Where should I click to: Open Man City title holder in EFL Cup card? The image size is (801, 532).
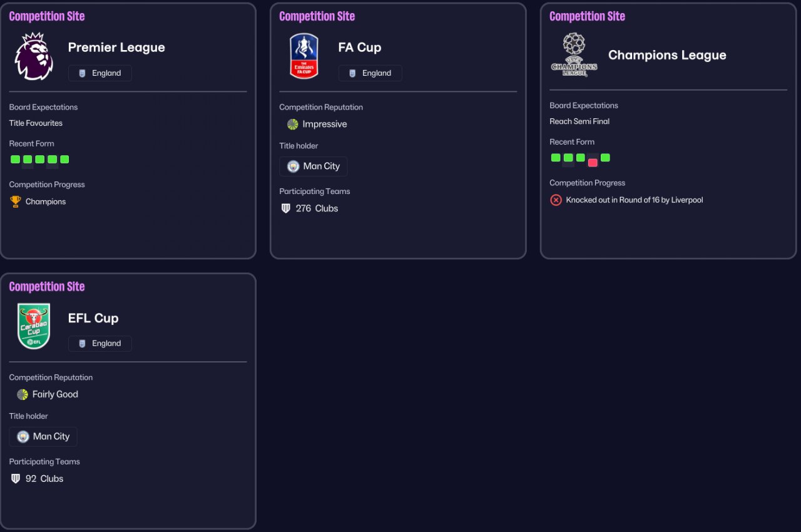(x=43, y=437)
